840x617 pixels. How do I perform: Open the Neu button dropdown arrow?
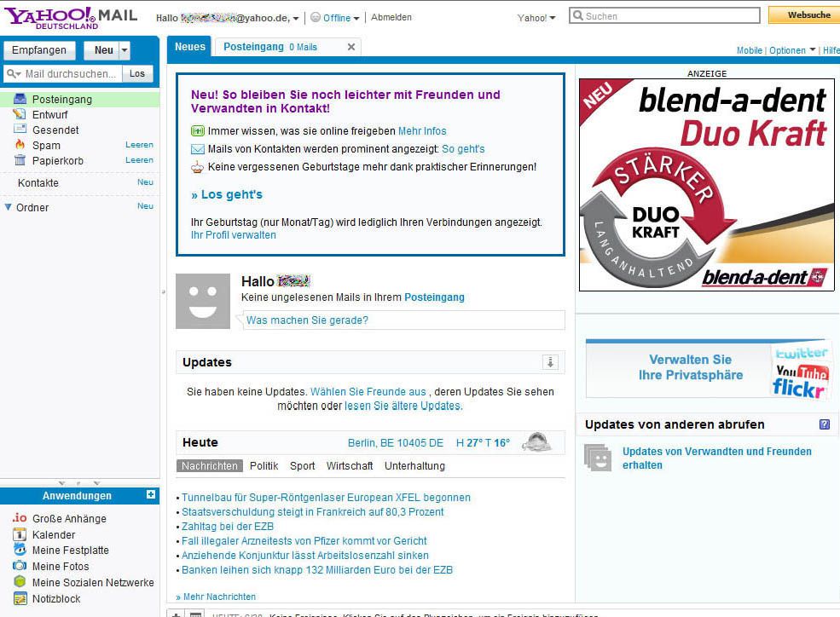click(125, 50)
